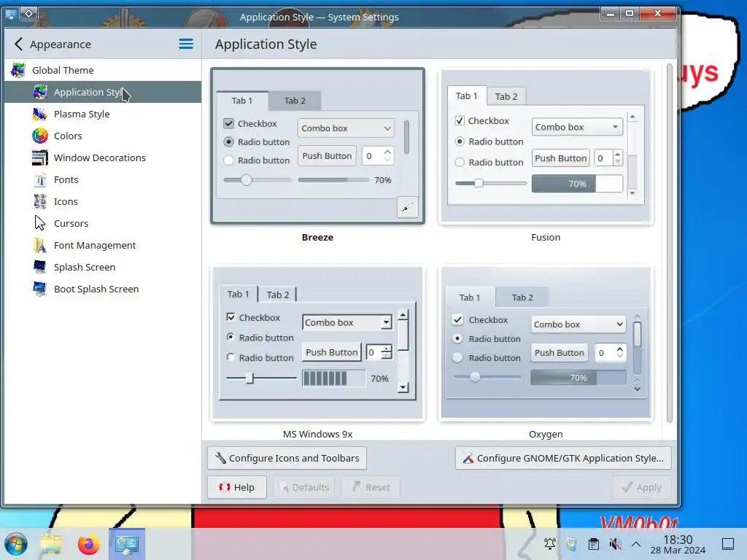
Task: Click the Window Decorations icon
Action: (40, 157)
